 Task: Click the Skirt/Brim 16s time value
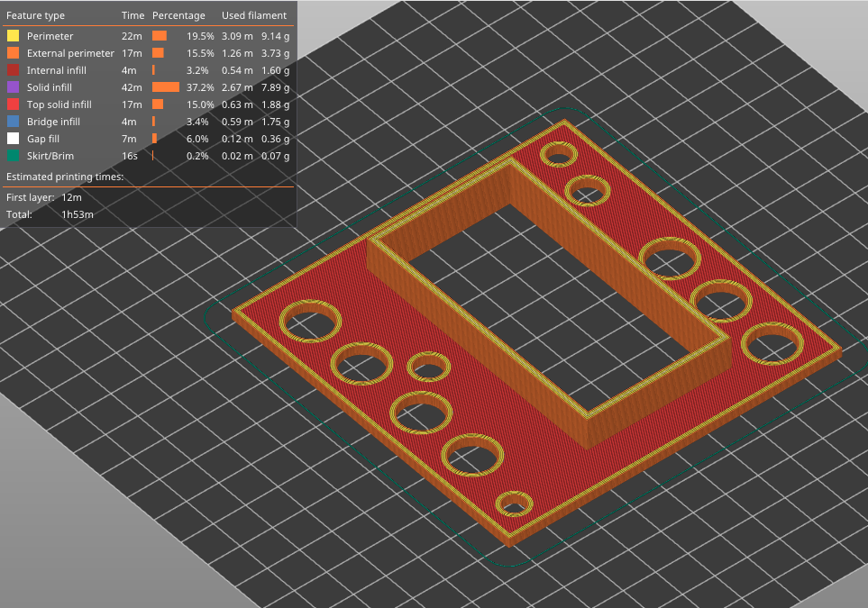pos(130,156)
